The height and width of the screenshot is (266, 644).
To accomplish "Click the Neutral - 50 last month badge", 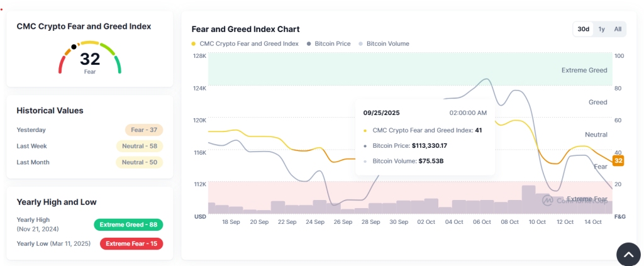I will tap(140, 162).
